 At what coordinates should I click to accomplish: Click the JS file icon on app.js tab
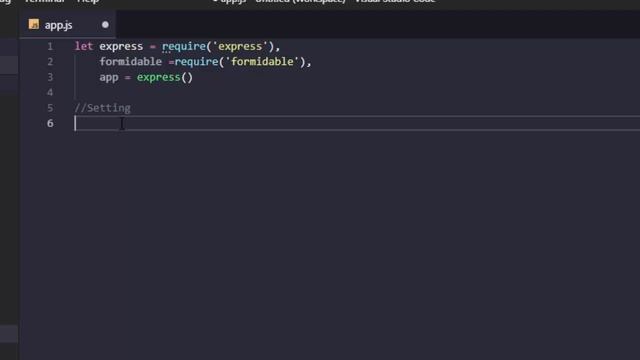click(x=34, y=24)
